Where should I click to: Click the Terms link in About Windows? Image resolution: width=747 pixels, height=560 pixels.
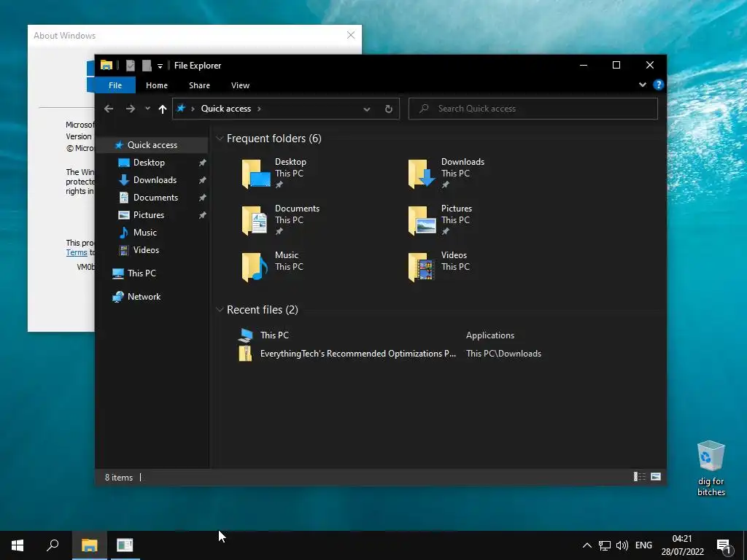coord(77,253)
